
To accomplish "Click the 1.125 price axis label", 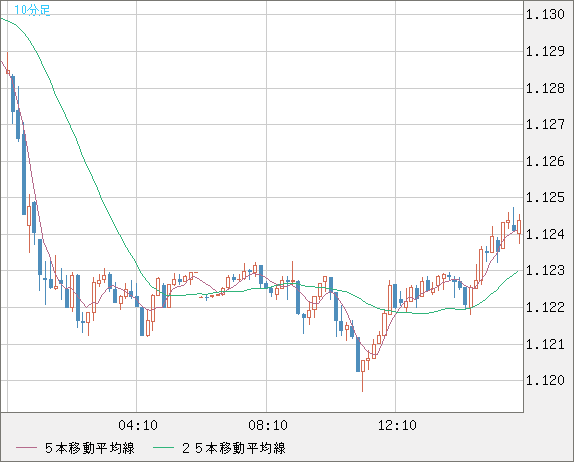I will (x=545, y=197).
